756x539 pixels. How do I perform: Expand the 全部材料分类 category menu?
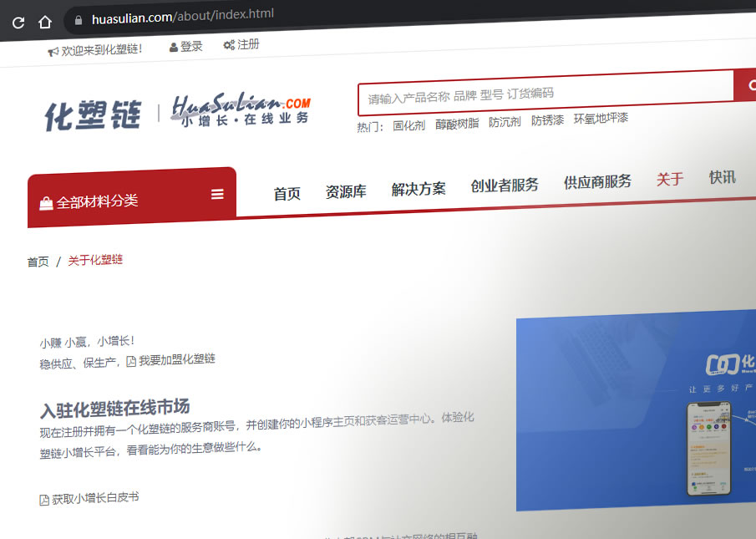pos(132,197)
